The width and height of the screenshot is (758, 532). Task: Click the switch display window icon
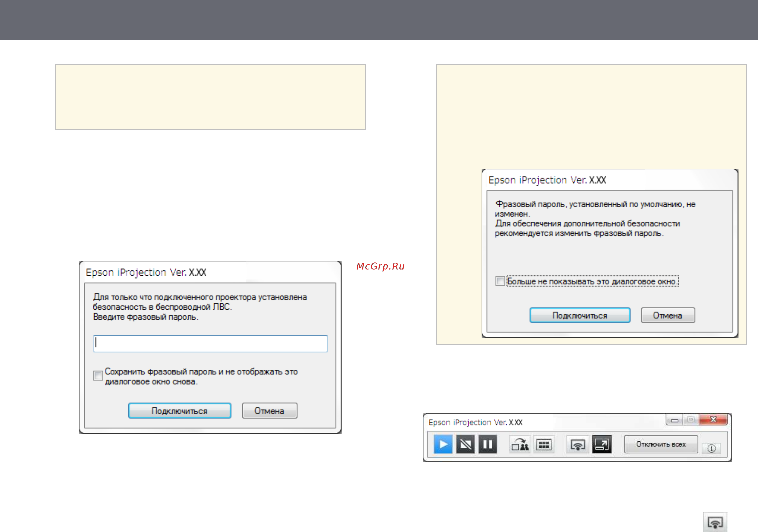coord(602,444)
